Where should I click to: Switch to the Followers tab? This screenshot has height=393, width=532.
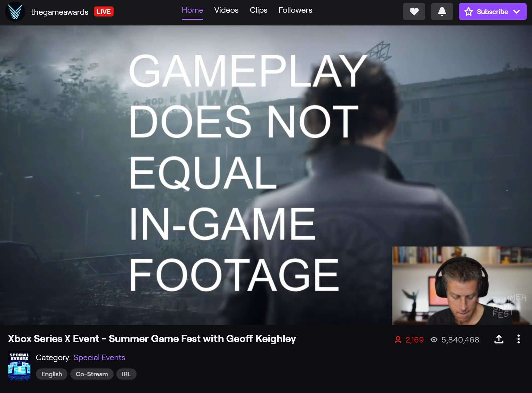(295, 10)
